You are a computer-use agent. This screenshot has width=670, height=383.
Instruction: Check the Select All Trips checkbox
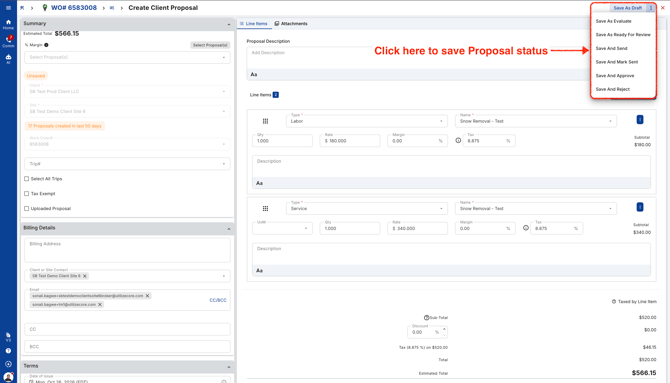(x=26, y=179)
